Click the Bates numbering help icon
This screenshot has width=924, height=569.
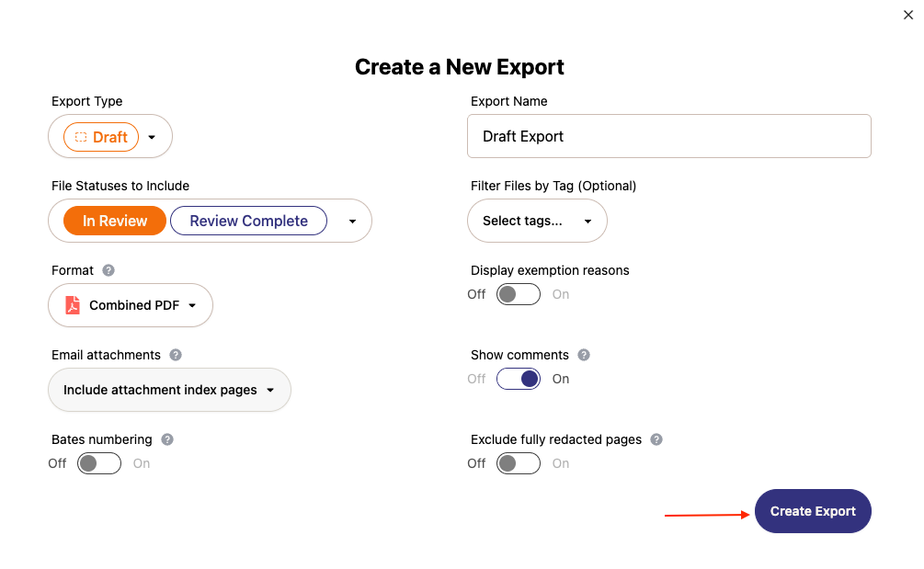(x=167, y=439)
